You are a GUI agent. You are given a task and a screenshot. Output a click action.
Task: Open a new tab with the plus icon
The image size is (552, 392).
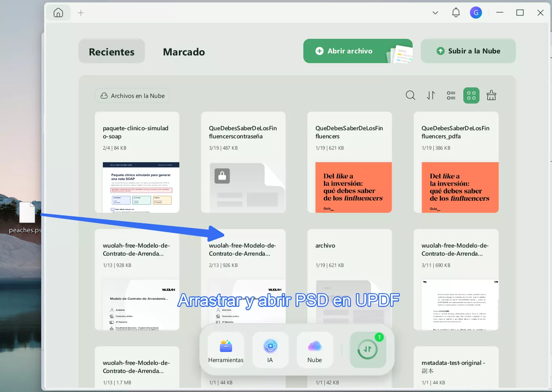(81, 13)
